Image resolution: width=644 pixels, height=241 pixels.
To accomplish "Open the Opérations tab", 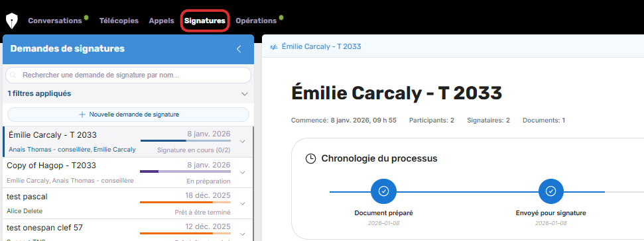I will coord(256,21).
